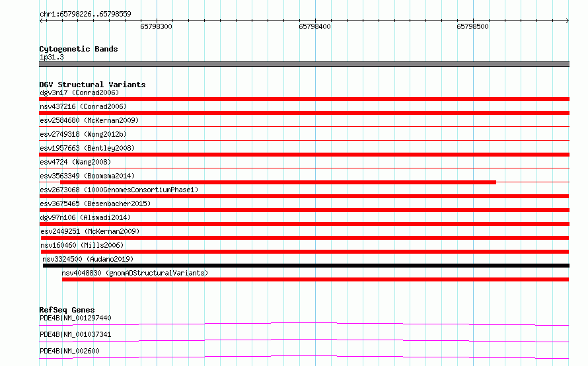
Task: Click the magenta line of PDE4B|NM_001037341
Action: coord(304,340)
